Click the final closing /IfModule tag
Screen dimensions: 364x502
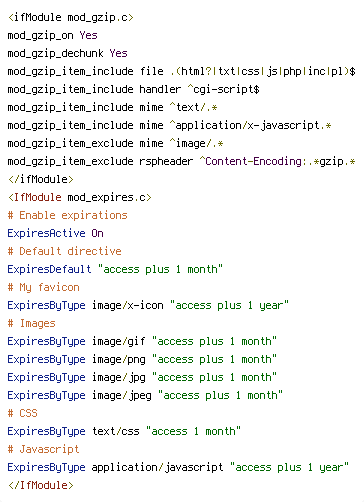click(41, 485)
